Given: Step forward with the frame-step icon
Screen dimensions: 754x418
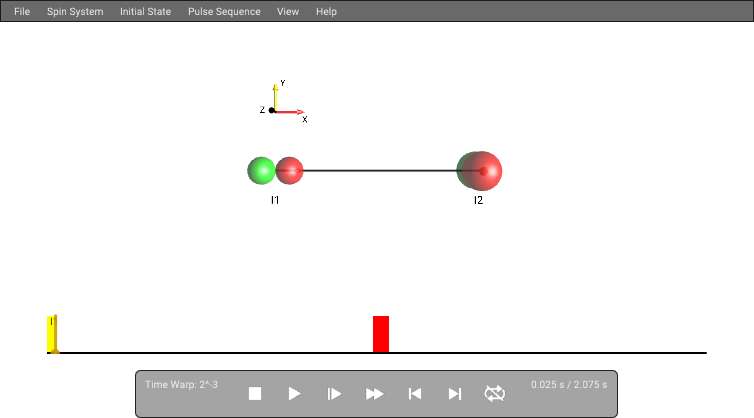Looking at the screenshot, I should pos(334,394).
